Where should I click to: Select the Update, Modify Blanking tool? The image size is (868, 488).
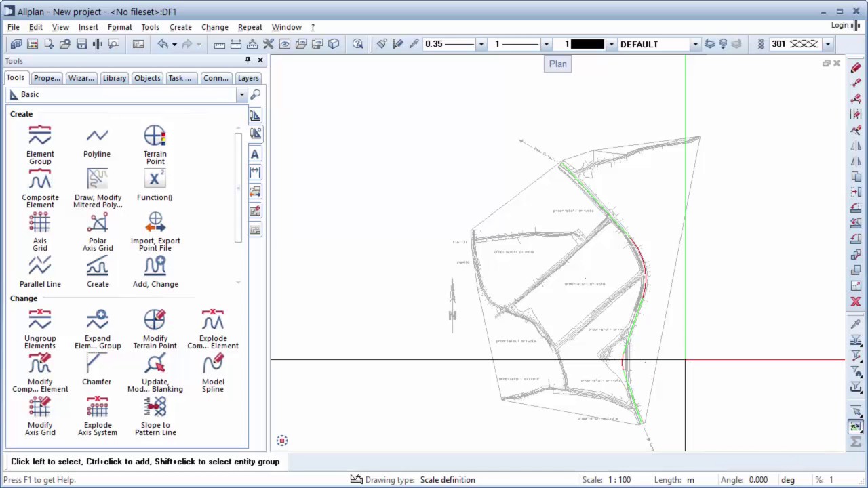tap(155, 373)
